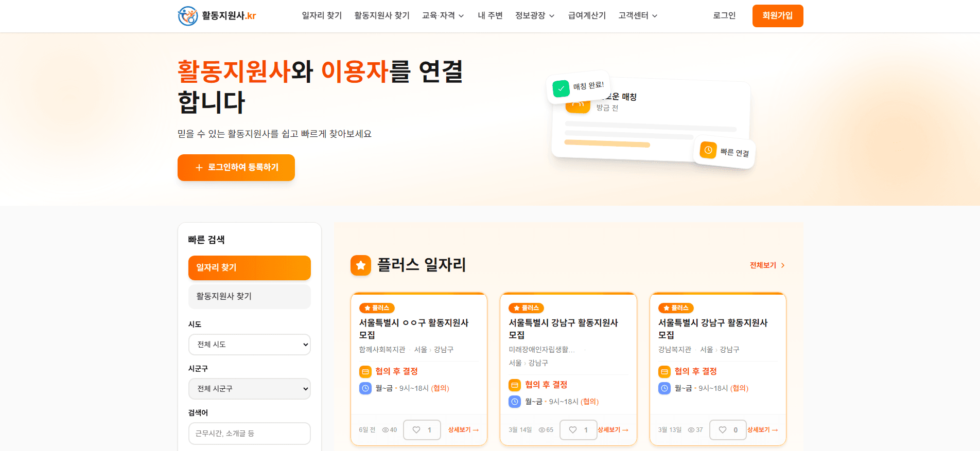The image size is (980, 451).
Task: Click the clock icon on 빠른 연결 badge
Action: (x=708, y=150)
